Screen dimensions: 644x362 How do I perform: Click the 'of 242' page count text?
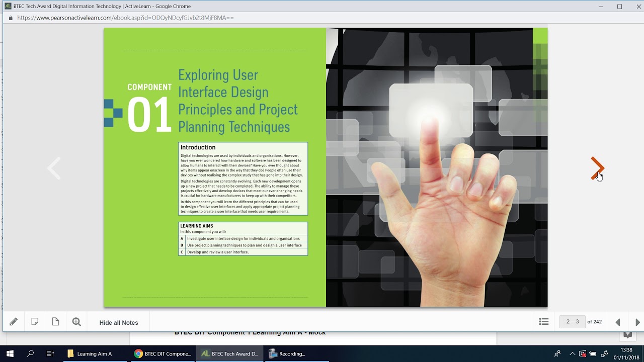click(595, 322)
